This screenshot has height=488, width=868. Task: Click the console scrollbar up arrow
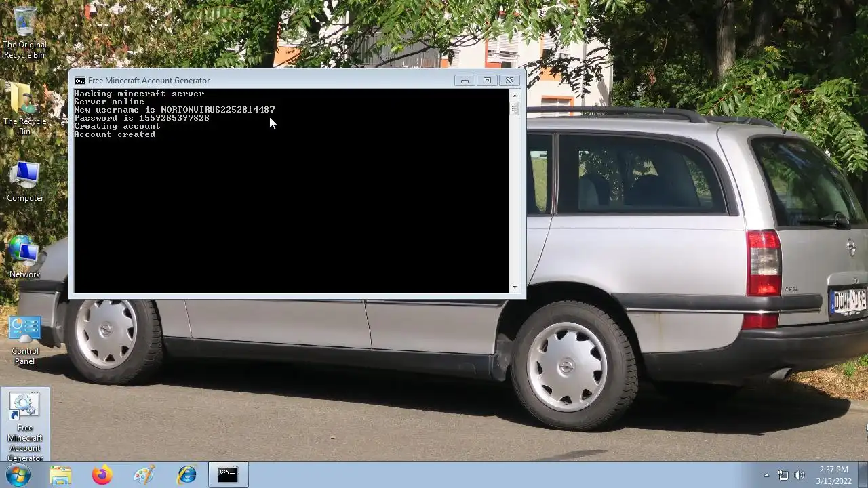tap(514, 95)
